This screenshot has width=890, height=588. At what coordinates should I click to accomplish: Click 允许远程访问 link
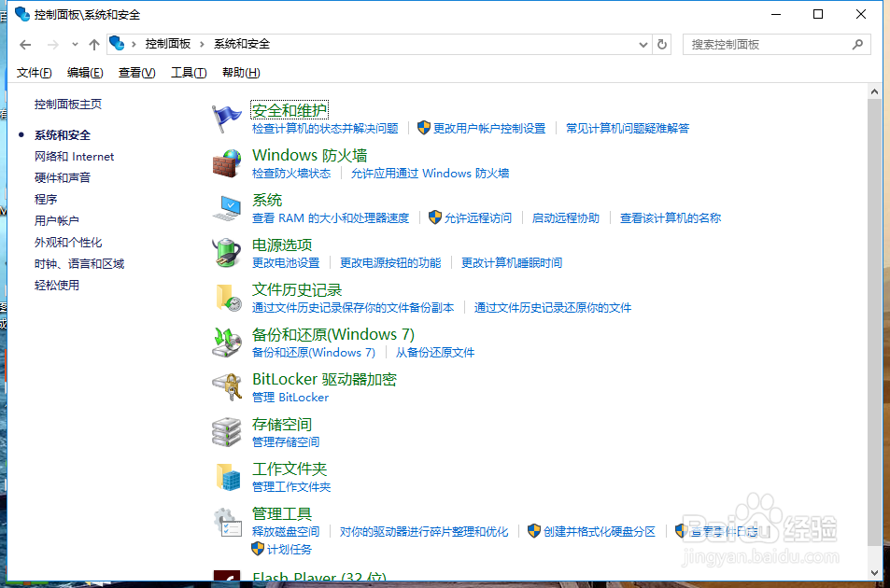click(x=478, y=217)
